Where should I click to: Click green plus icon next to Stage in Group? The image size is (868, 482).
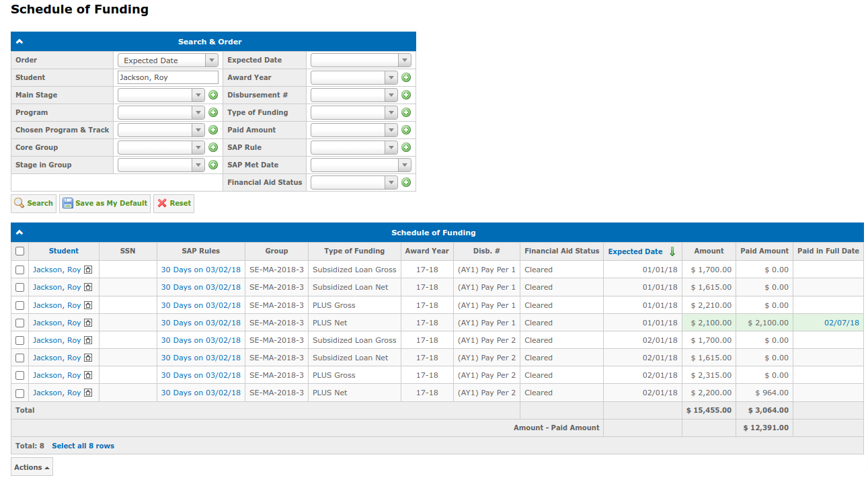coord(213,165)
